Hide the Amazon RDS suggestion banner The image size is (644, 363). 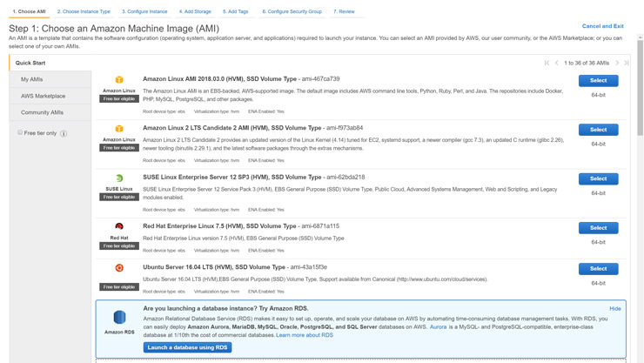(x=615, y=308)
